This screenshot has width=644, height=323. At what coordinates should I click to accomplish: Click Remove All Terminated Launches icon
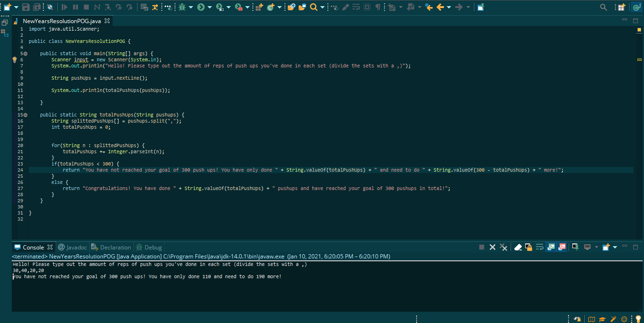(x=503, y=247)
